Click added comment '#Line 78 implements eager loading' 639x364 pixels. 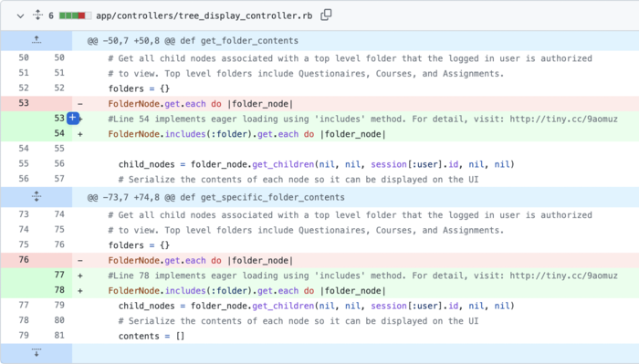362,276
